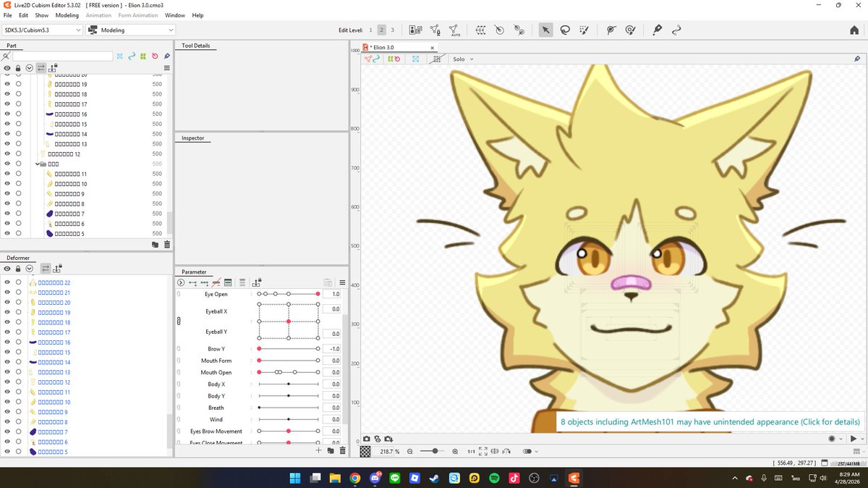Click the trash icon in the Part panel
Screen dimensions: 868x488
(167, 245)
